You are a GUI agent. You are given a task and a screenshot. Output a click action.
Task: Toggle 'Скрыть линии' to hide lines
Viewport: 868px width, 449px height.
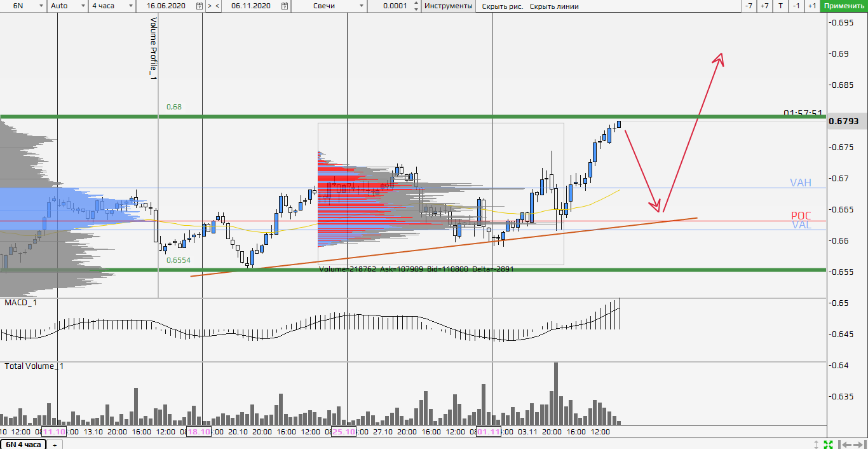click(x=554, y=6)
